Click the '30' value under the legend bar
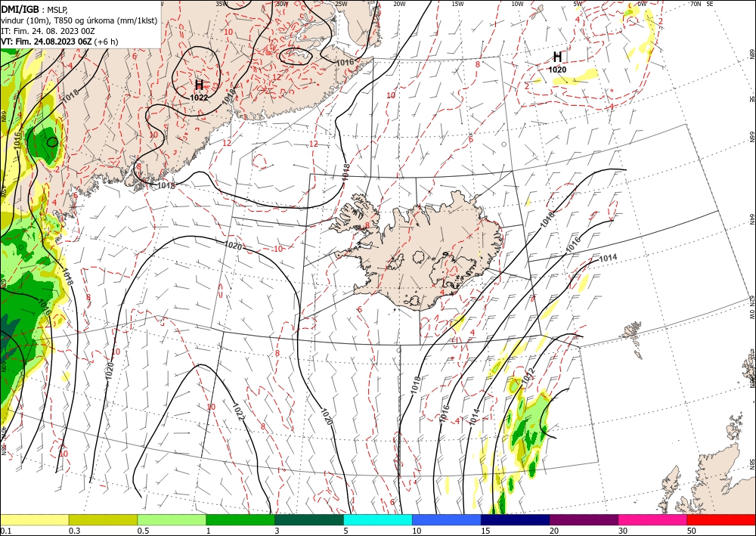Image resolution: width=756 pixels, height=536 pixels. [x=622, y=530]
